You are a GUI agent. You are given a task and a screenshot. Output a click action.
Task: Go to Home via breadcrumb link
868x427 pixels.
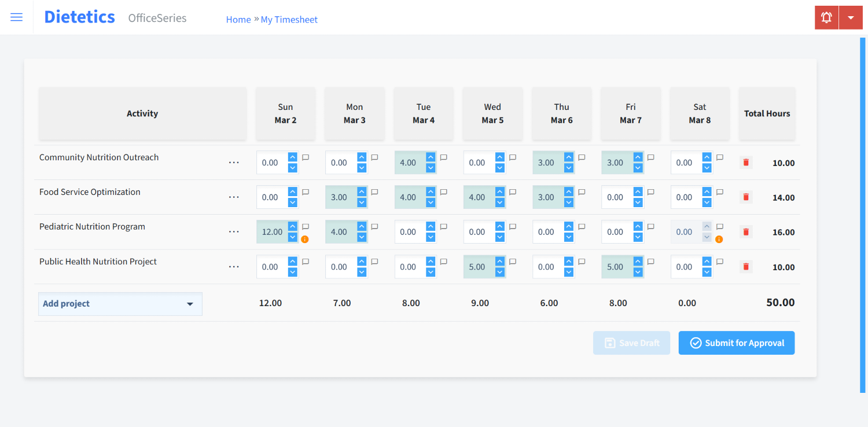pyautogui.click(x=238, y=19)
